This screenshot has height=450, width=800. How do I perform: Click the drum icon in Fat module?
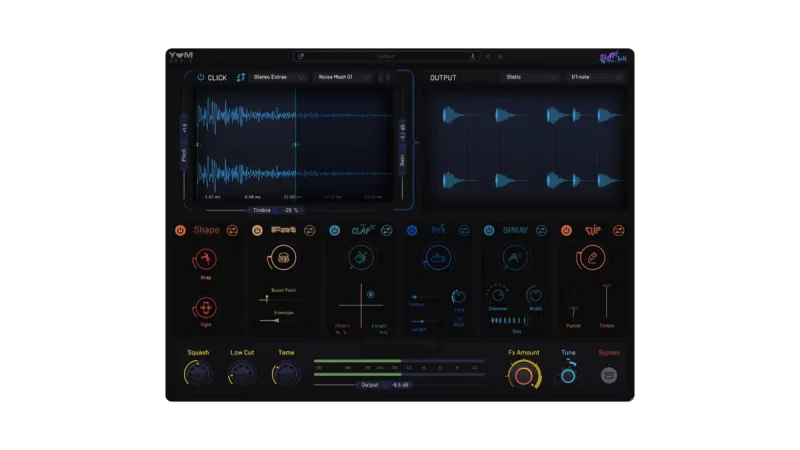click(x=283, y=259)
